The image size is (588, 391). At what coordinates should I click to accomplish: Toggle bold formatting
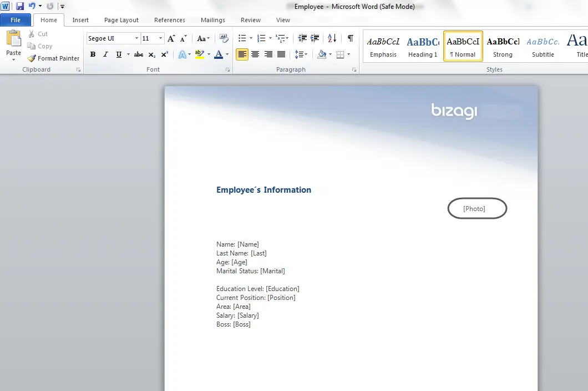tap(93, 54)
